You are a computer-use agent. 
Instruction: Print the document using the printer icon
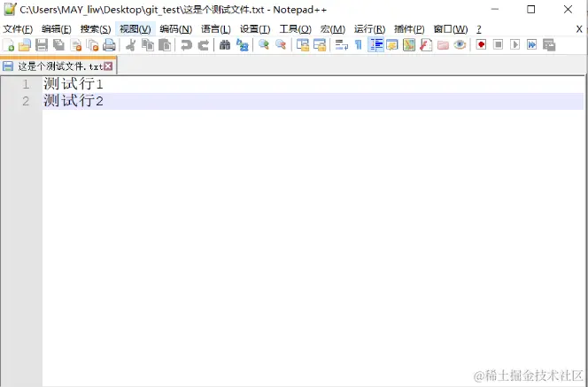(x=109, y=45)
